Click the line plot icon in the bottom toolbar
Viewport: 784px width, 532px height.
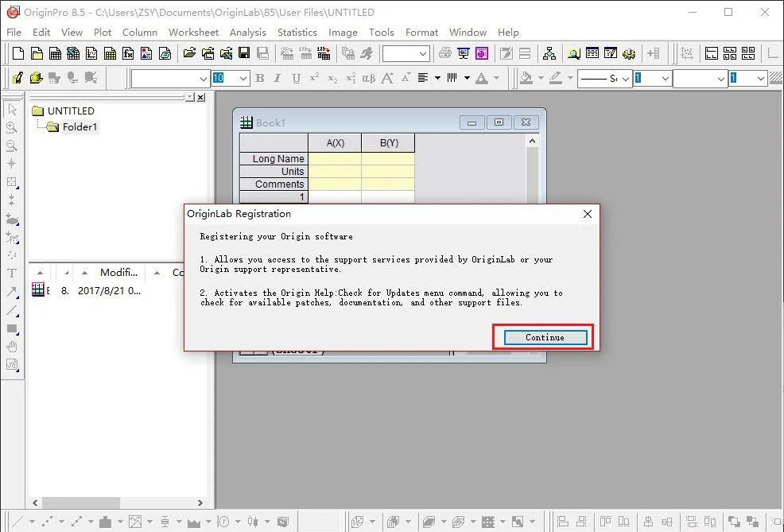coord(18,522)
